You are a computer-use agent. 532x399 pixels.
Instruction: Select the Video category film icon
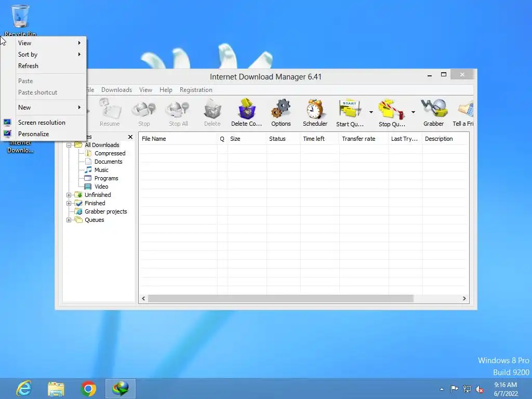88,187
